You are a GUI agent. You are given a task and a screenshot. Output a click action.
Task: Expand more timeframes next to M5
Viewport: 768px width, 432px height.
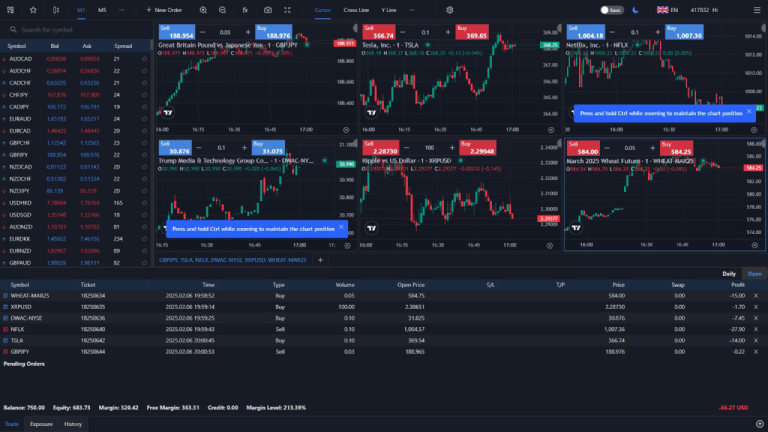click(121, 10)
